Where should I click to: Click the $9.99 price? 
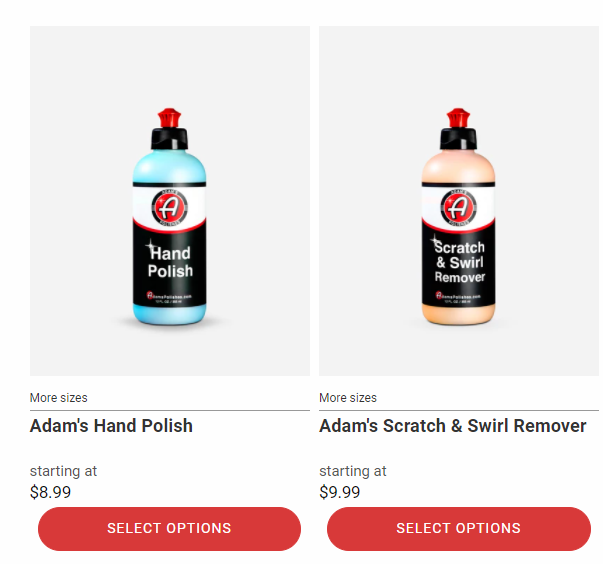coord(340,492)
